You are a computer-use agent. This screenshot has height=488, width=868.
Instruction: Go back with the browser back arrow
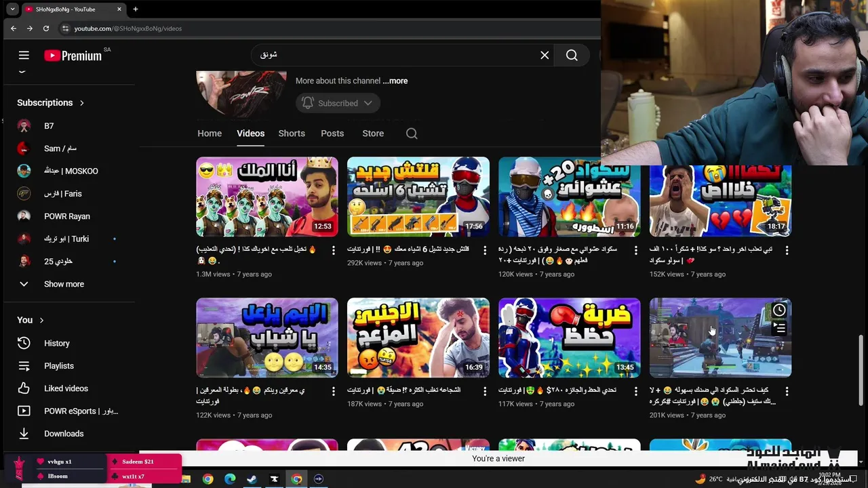click(14, 28)
